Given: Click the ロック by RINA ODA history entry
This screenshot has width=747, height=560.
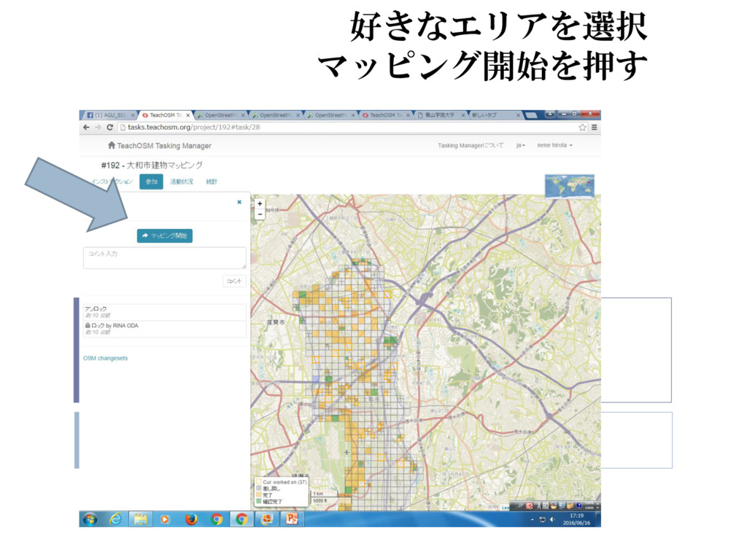Looking at the screenshot, I should click(x=164, y=329).
